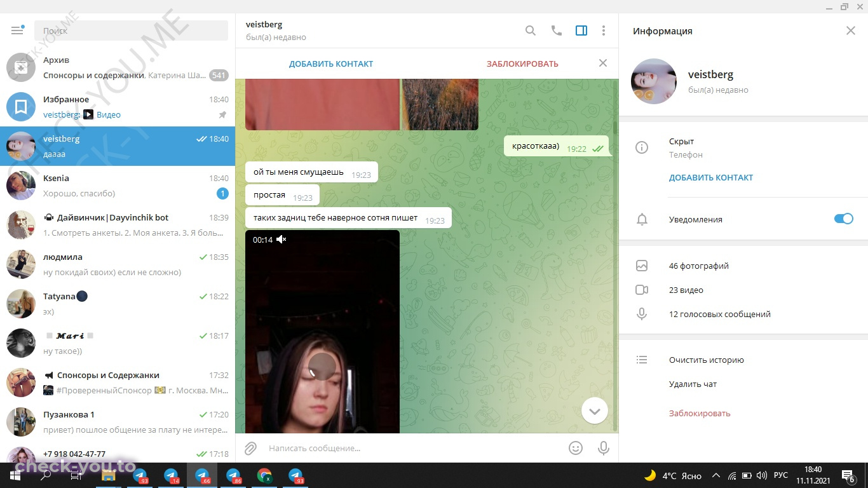Click the Telegram taskbar icon badged 66
The width and height of the screenshot is (868, 488).
tap(202, 475)
